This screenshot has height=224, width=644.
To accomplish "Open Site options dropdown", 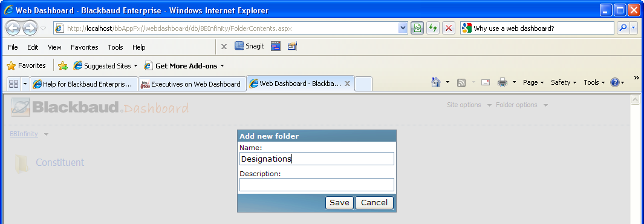I will pos(469,105).
